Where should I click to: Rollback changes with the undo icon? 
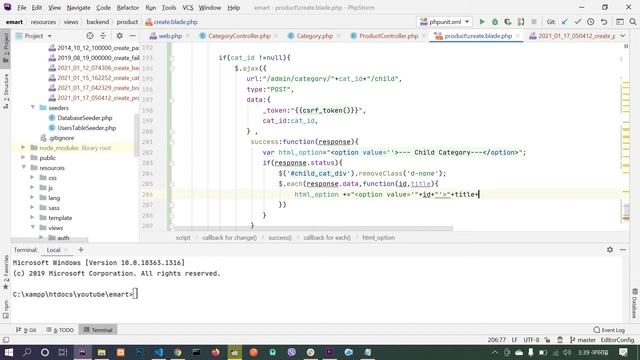[x=604, y=22]
